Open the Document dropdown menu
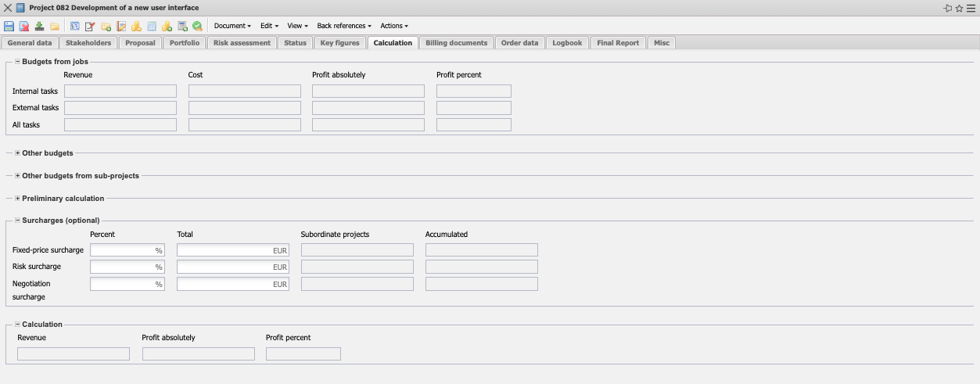980x384 pixels. (x=232, y=26)
